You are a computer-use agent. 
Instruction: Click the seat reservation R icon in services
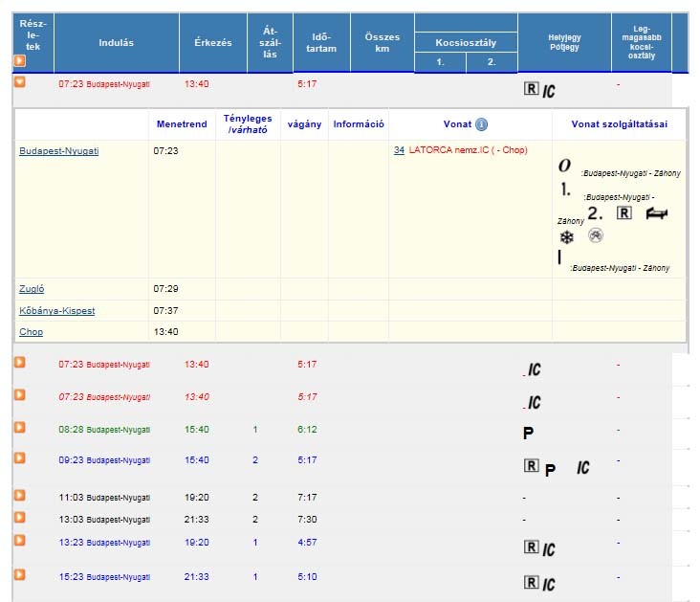tap(623, 212)
